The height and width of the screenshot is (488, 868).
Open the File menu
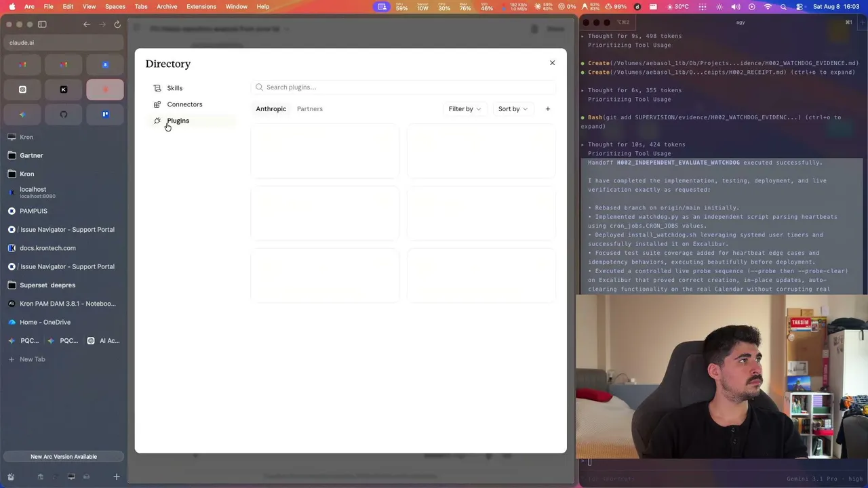click(x=49, y=7)
